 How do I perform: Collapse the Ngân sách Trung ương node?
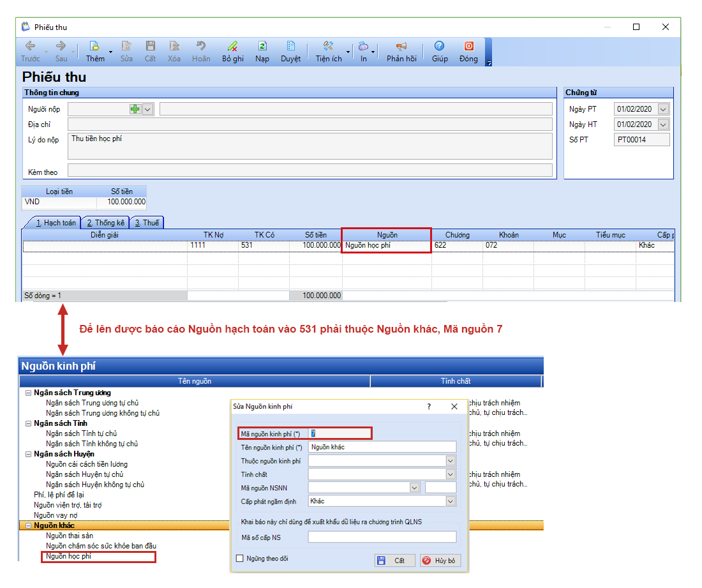(x=28, y=393)
